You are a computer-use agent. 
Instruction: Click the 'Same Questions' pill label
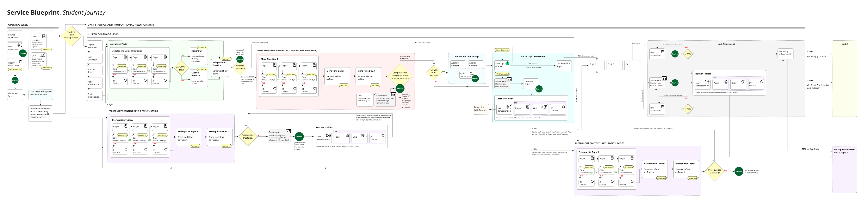(x=502, y=50)
